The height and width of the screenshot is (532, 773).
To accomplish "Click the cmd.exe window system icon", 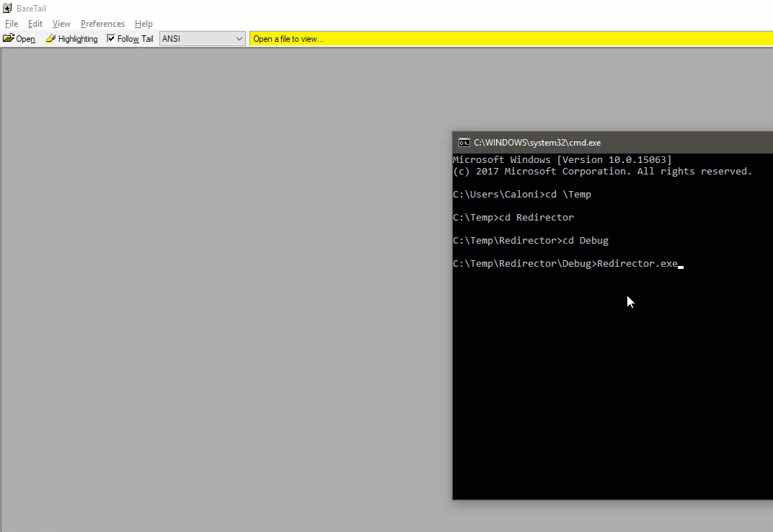I will tap(464, 143).
